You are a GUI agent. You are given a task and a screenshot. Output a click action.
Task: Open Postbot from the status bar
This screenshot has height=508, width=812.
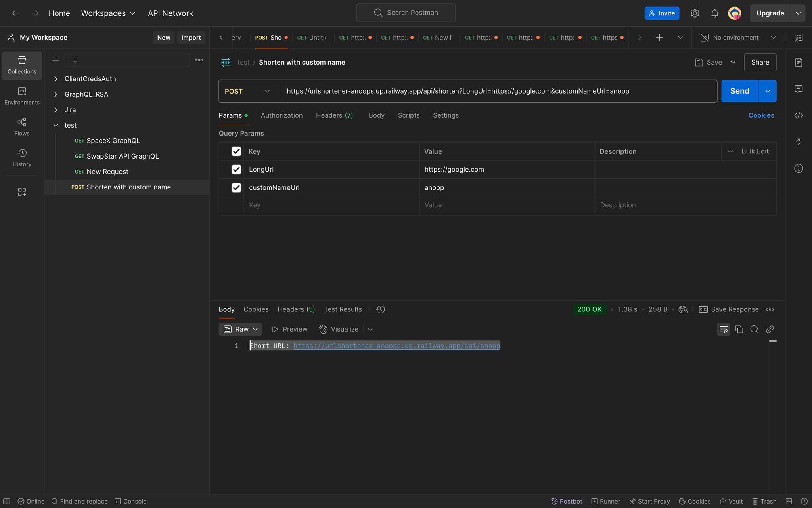pos(566,501)
